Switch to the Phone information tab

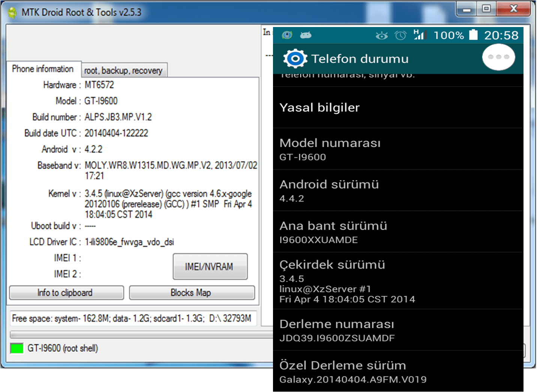pos(43,69)
